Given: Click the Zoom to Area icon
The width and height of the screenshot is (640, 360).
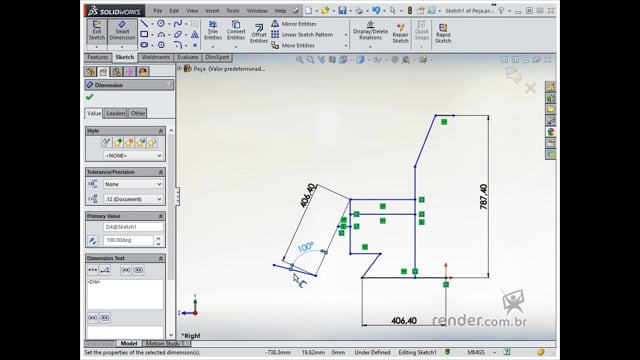Looking at the screenshot, I should [x=311, y=60].
